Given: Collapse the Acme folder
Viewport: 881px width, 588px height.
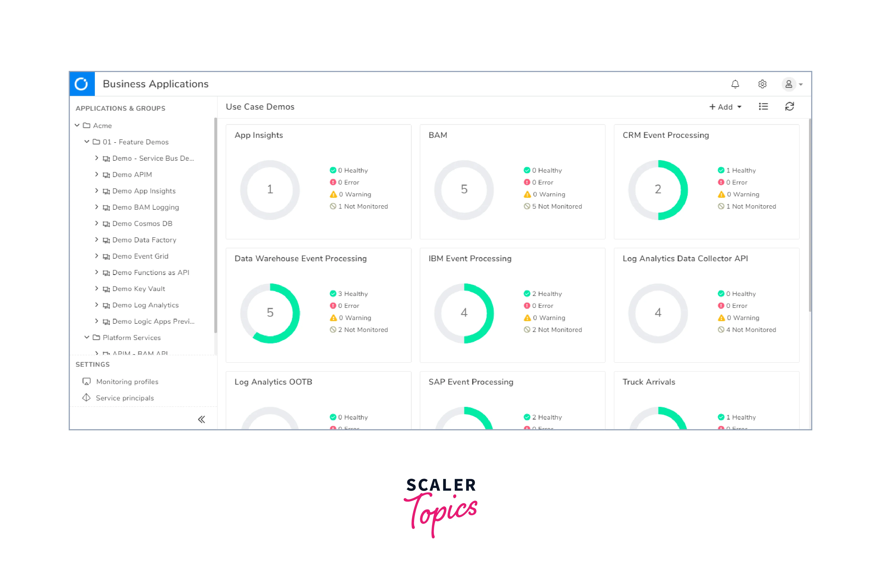Looking at the screenshot, I should pyautogui.click(x=77, y=125).
